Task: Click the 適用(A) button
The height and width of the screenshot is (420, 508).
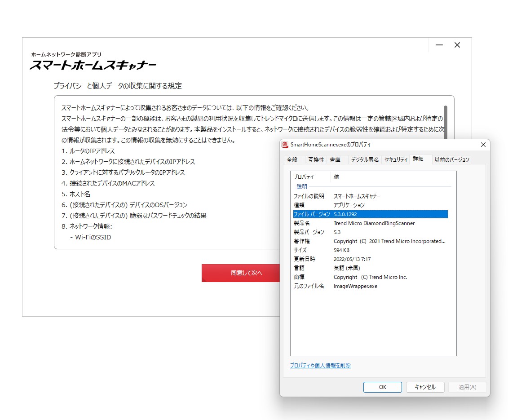Action: [x=468, y=387]
